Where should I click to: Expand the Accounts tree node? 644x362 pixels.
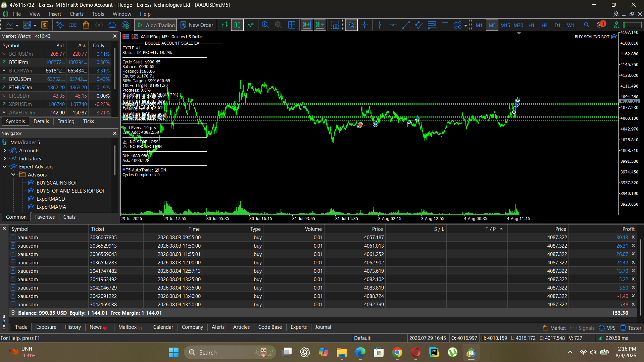point(5,151)
